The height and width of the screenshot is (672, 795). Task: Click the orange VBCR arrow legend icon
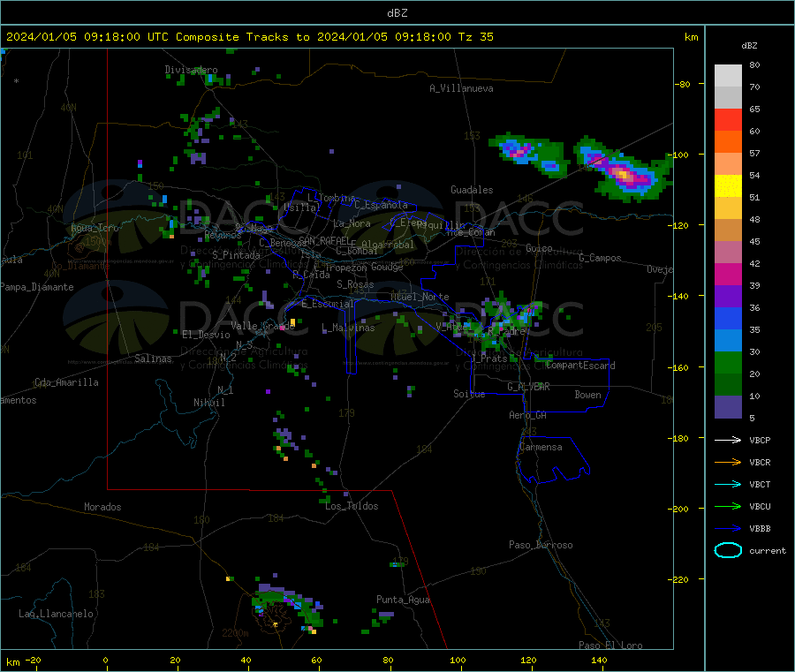[728, 462]
